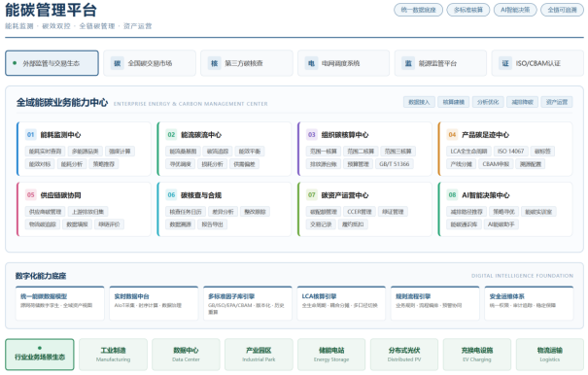The image size is (588, 375).
Task: Click the 证 icon for ISO/CBAM认证
Action: click(505, 63)
